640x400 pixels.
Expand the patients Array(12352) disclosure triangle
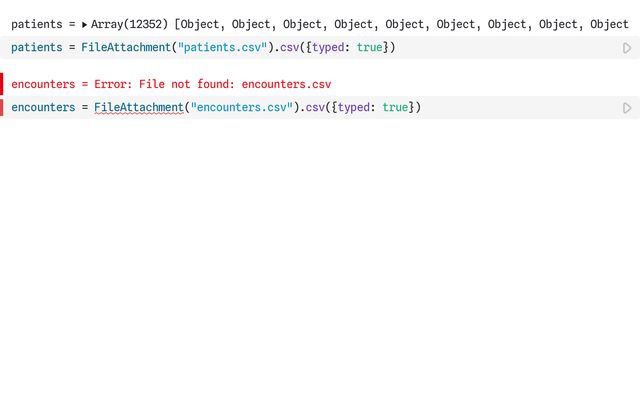click(x=85, y=24)
